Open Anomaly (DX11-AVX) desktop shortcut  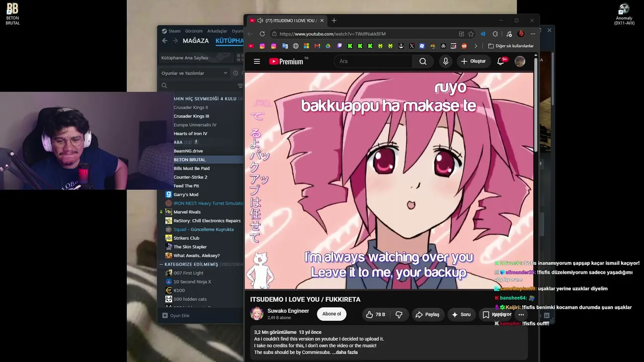tap(624, 15)
